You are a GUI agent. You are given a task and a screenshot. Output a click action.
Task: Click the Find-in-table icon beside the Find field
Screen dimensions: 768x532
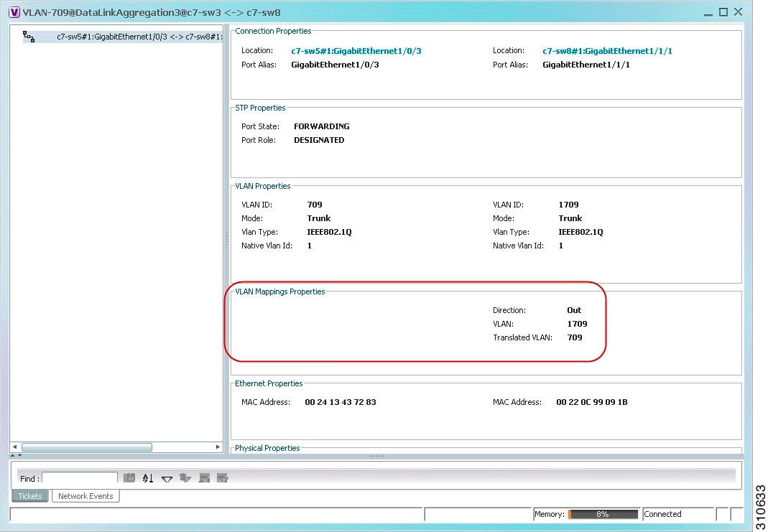[129, 477]
